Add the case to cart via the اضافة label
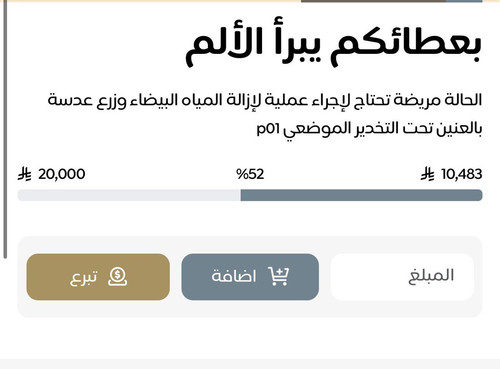 click(234, 276)
